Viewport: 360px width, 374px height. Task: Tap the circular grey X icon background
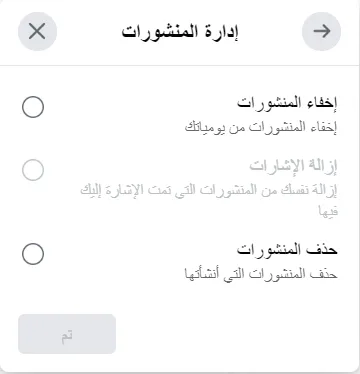(37, 31)
